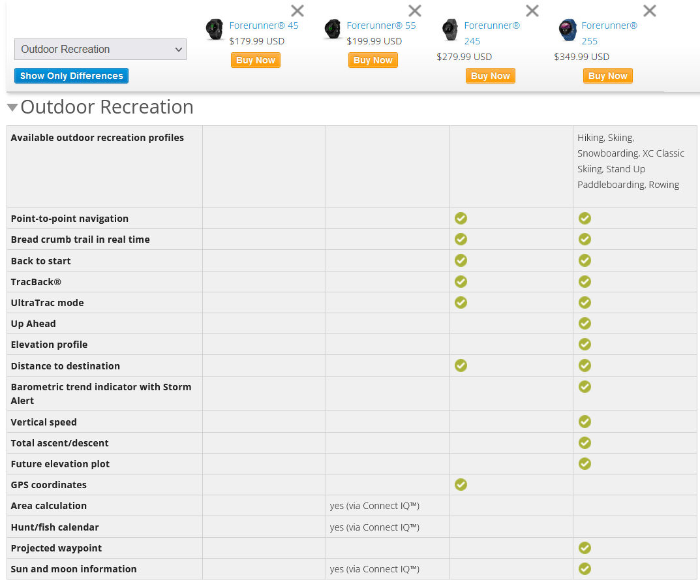700x588 pixels.
Task: Collapse the Outdoor Recreation section triangle
Action: click(x=12, y=108)
